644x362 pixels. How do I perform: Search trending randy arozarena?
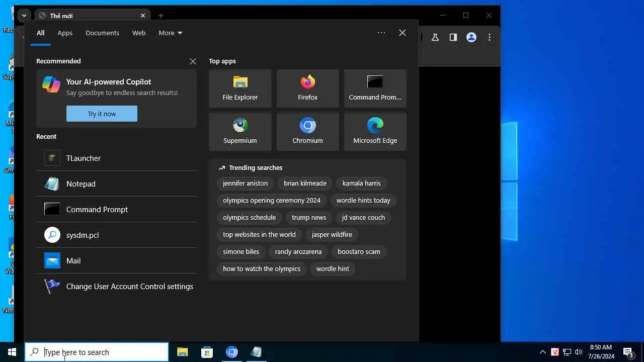pyautogui.click(x=298, y=251)
